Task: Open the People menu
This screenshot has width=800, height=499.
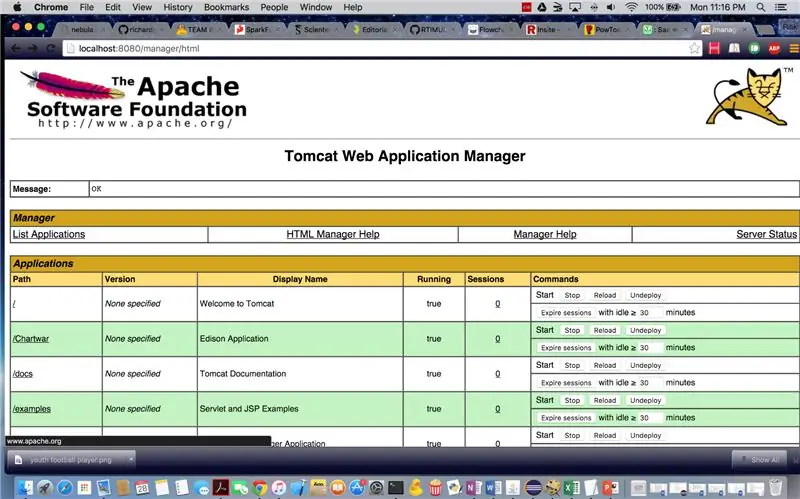Action: (x=274, y=7)
